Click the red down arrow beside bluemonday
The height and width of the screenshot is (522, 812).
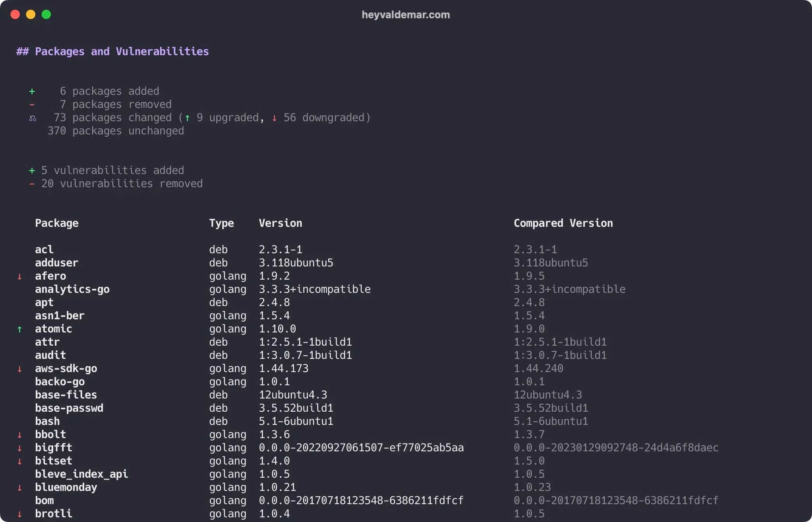coord(19,488)
